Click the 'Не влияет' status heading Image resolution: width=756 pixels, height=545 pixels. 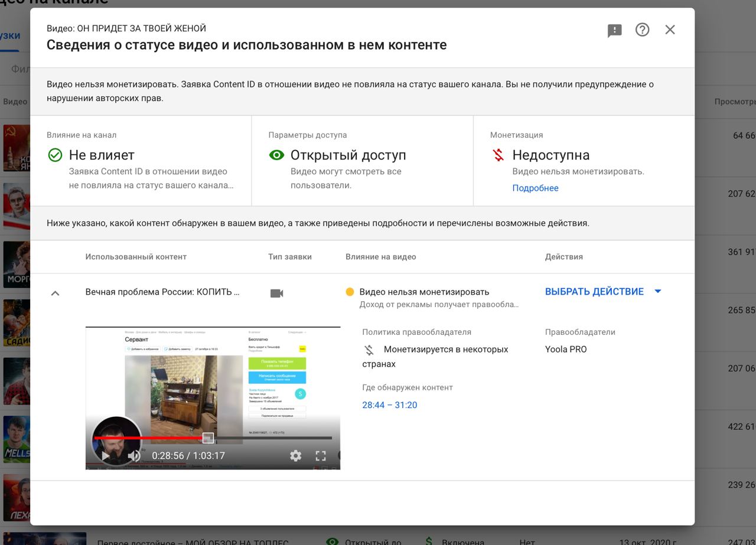click(102, 155)
